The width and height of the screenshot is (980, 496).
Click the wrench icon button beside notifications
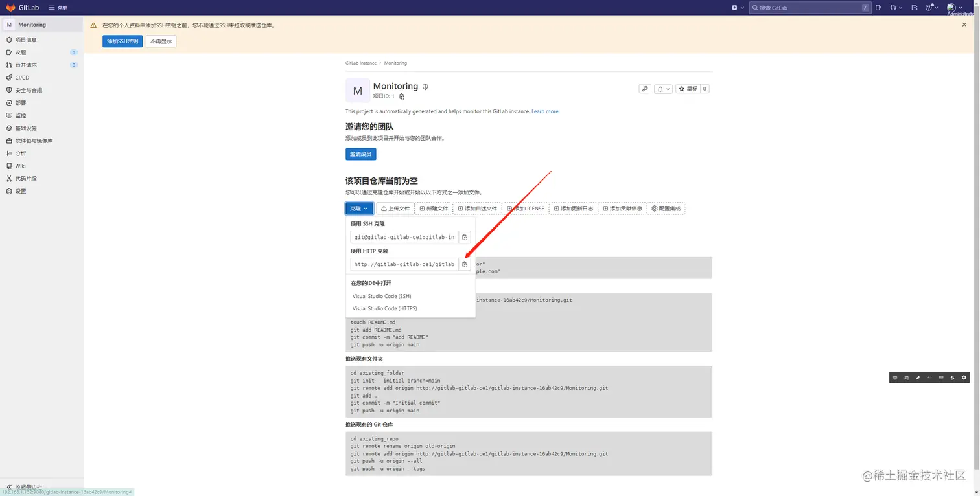point(645,89)
